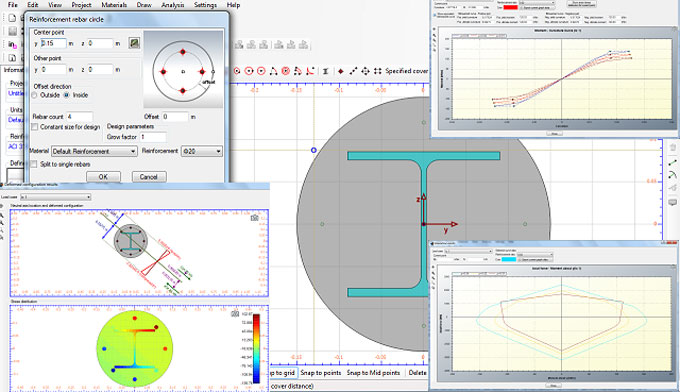Image resolution: width=680 pixels, height=392 pixels.
Task: Select the triangle polyline rebar tool icon
Action: (273, 71)
